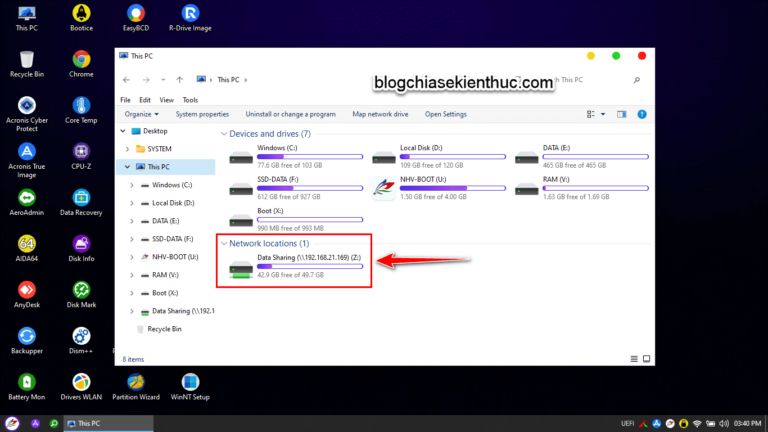Switch to large icons view in status bar
The height and width of the screenshot is (432, 768).
(x=647, y=359)
